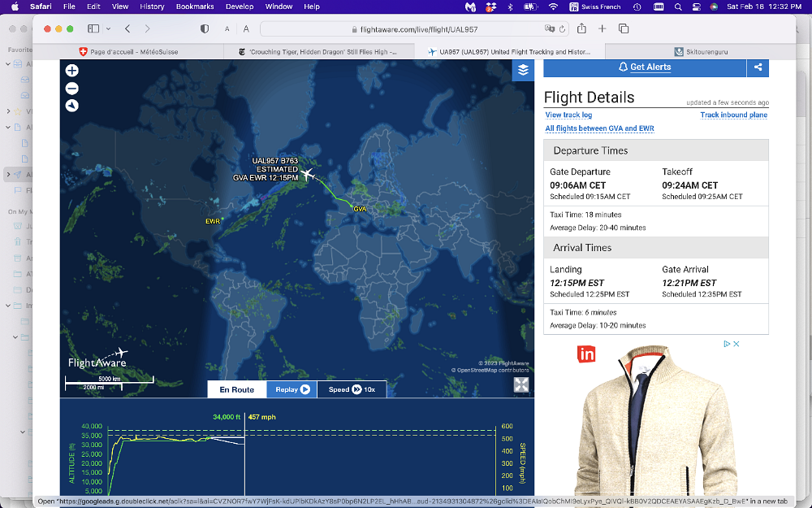
Task: Open the map layers selector
Action: pos(523,70)
